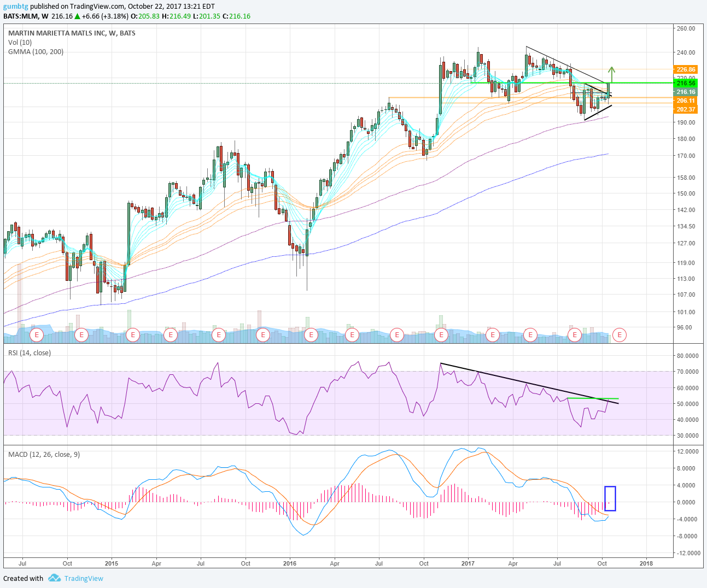The image size is (707, 588).
Task: Click the orange 202.37 price label
Action: coord(686,109)
